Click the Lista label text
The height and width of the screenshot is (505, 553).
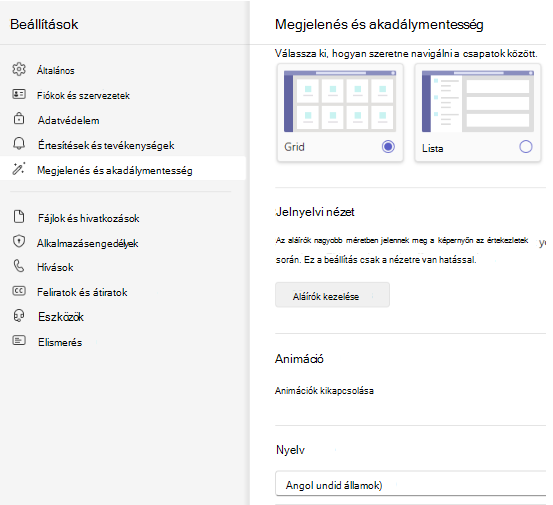pos(432,148)
